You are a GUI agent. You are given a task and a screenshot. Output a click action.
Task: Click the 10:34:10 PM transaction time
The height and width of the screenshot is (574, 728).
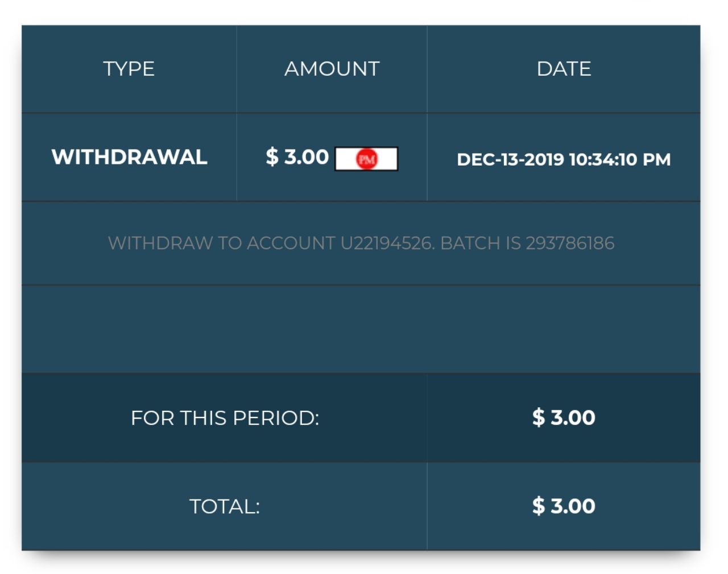tap(619, 159)
